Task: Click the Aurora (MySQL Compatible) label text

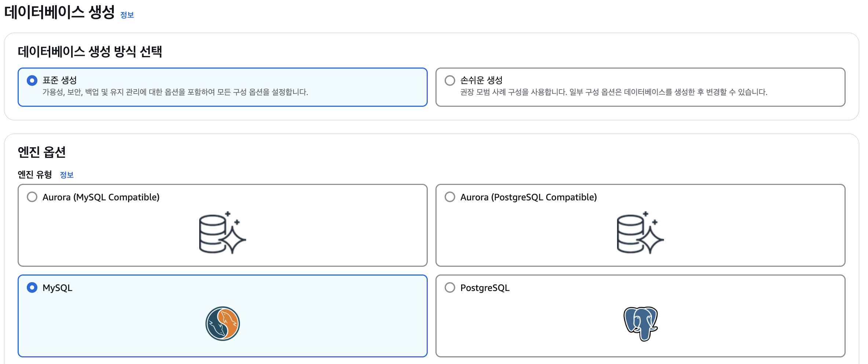Action: pos(101,197)
